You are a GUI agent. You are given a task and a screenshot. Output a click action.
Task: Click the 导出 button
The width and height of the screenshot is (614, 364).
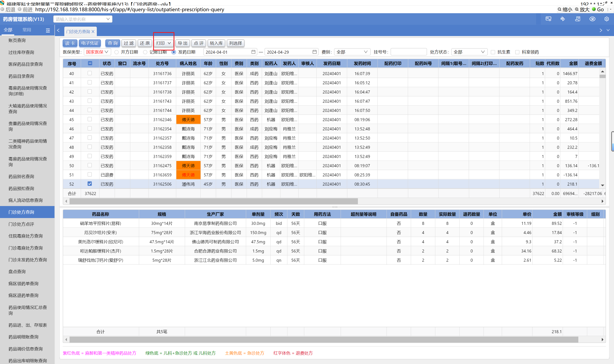[x=182, y=43]
